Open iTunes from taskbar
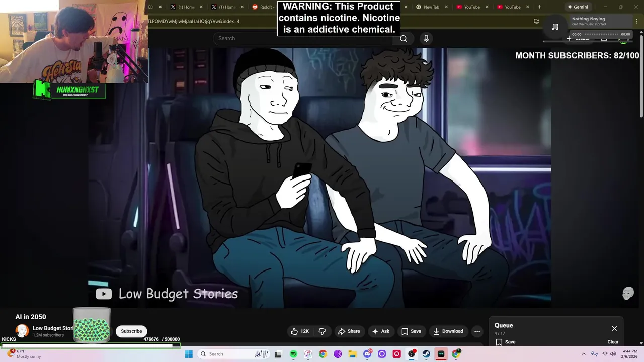The width and height of the screenshot is (644, 362). click(x=308, y=354)
